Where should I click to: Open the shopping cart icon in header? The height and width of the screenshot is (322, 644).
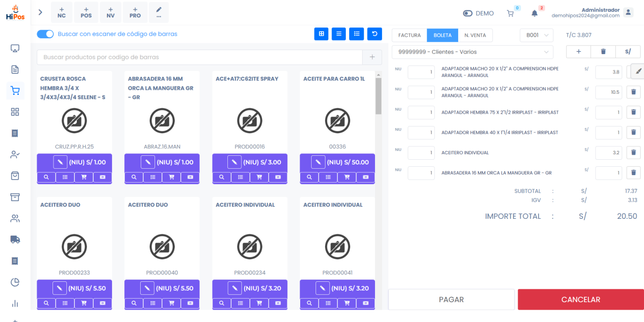510,13
